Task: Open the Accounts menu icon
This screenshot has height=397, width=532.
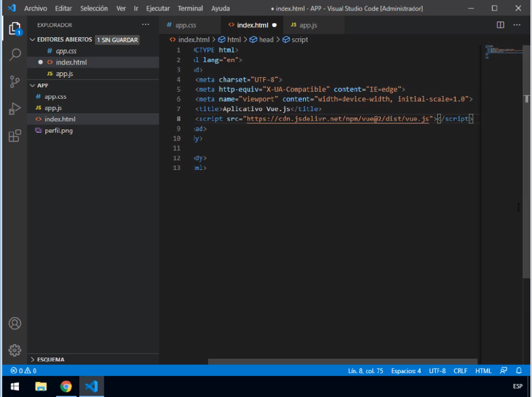Action: [15, 323]
